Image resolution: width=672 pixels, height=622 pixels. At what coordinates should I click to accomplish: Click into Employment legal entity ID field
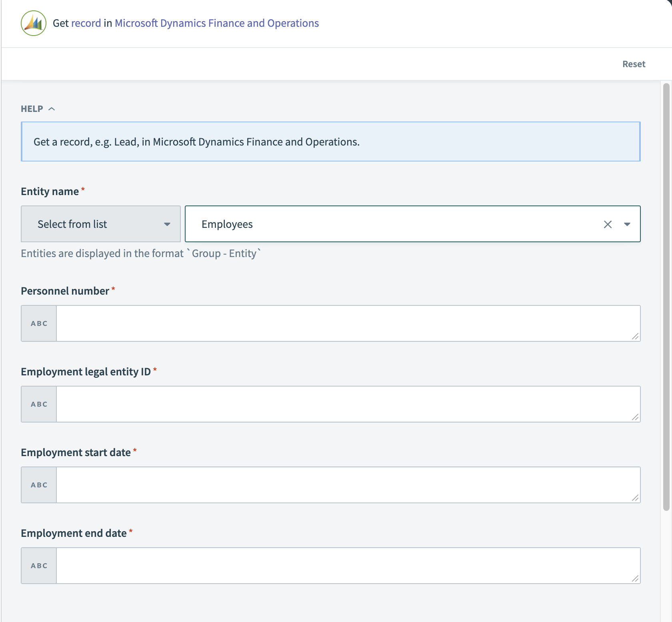click(344, 404)
